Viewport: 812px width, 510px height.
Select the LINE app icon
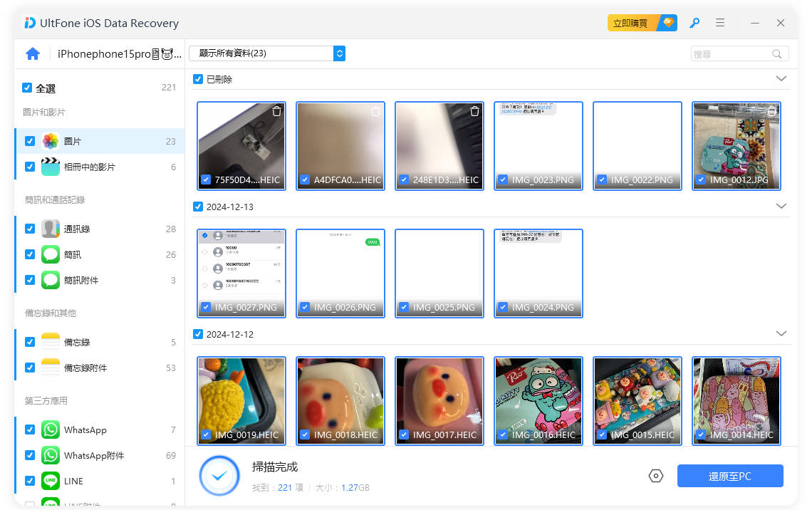click(50, 481)
